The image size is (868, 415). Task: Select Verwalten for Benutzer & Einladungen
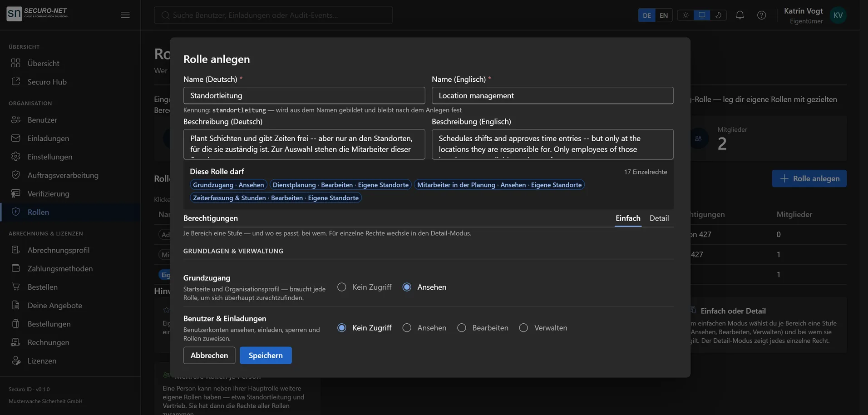click(x=523, y=328)
